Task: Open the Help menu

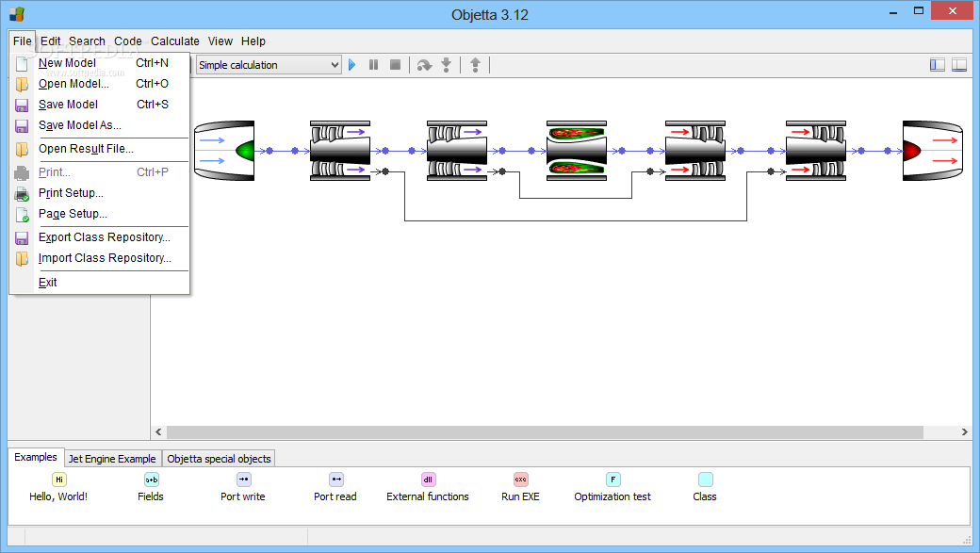Action: pyautogui.click(x=253, y=41)
